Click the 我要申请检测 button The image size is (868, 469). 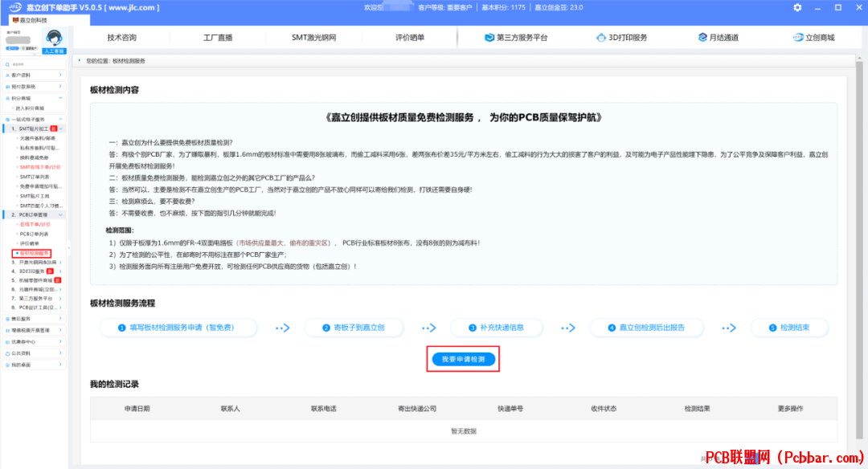point(464,360)
